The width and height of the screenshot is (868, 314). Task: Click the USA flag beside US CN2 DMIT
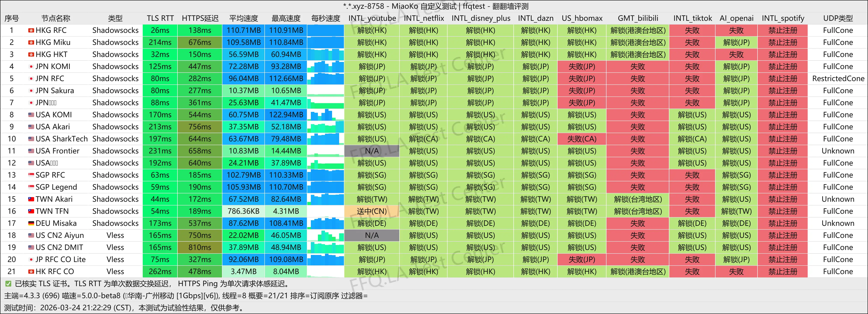coord(31,247)
